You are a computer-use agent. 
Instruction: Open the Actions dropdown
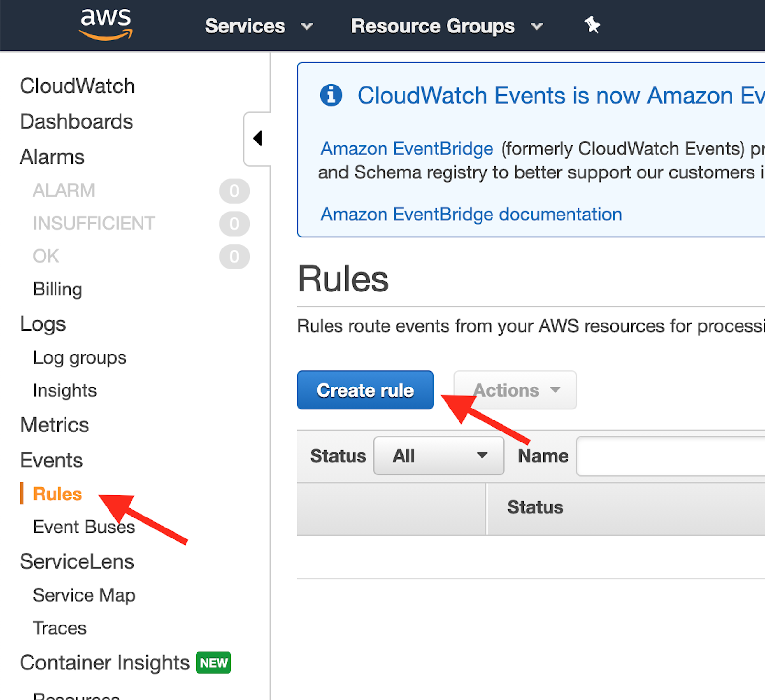click(x=514, y=390)
